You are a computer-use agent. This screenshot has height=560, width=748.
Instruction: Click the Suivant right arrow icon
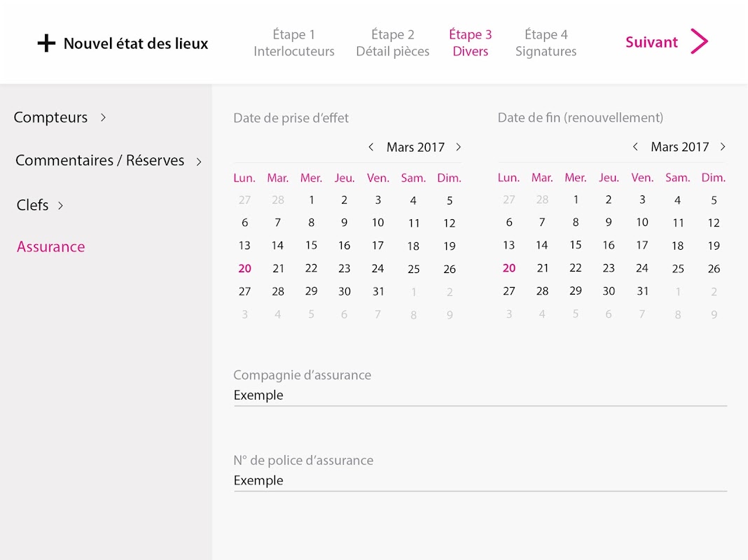pos(699,42)
